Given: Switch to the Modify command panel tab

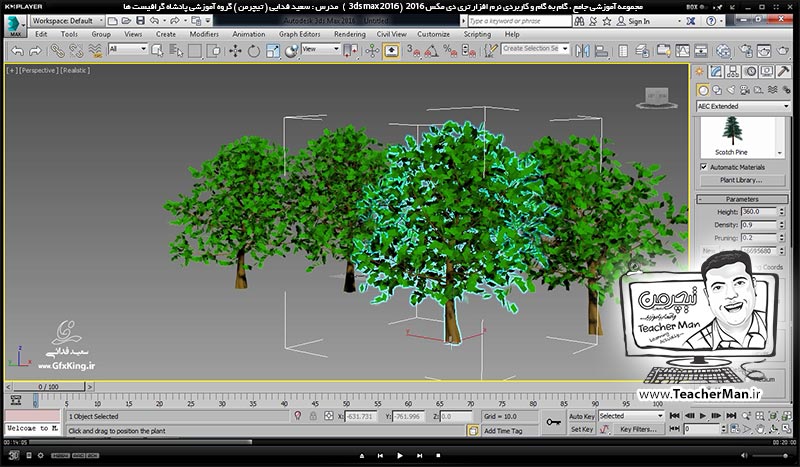Looking at the screenshot, I should pos(716,71).
